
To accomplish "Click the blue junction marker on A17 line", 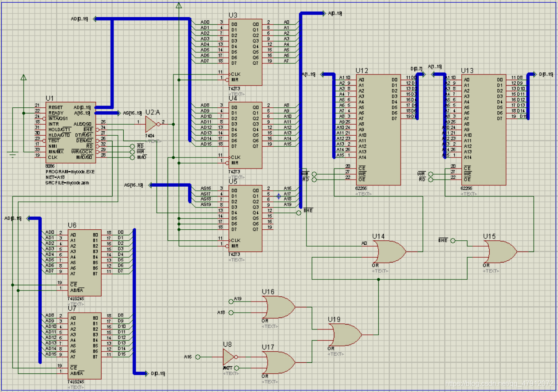I will click(279, 196).
